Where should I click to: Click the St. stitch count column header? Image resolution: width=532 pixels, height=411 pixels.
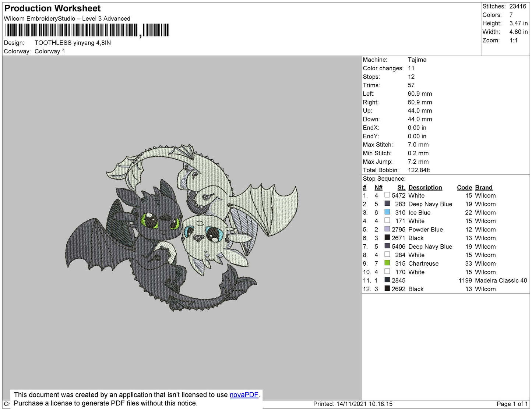click(x=401, y=187)
